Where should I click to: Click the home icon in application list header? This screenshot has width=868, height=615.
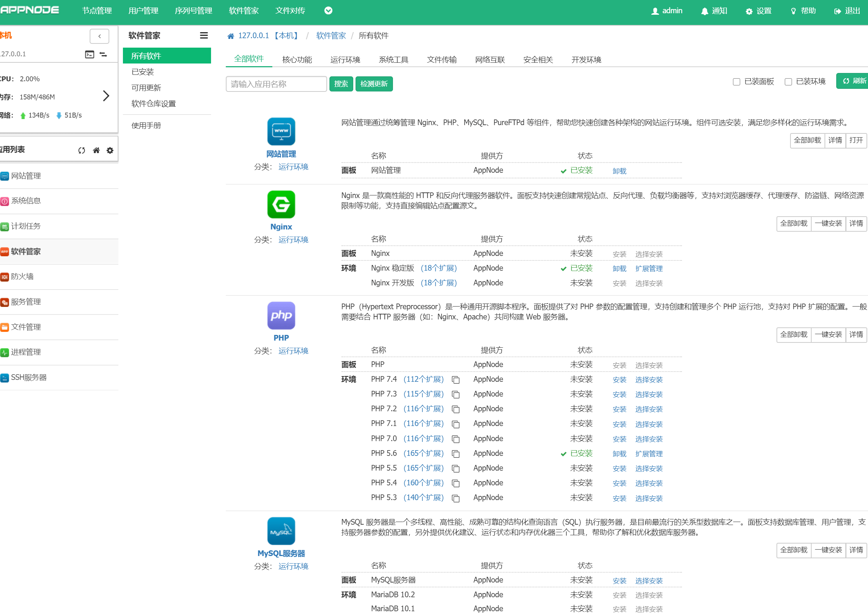click(x=96, y=150)
